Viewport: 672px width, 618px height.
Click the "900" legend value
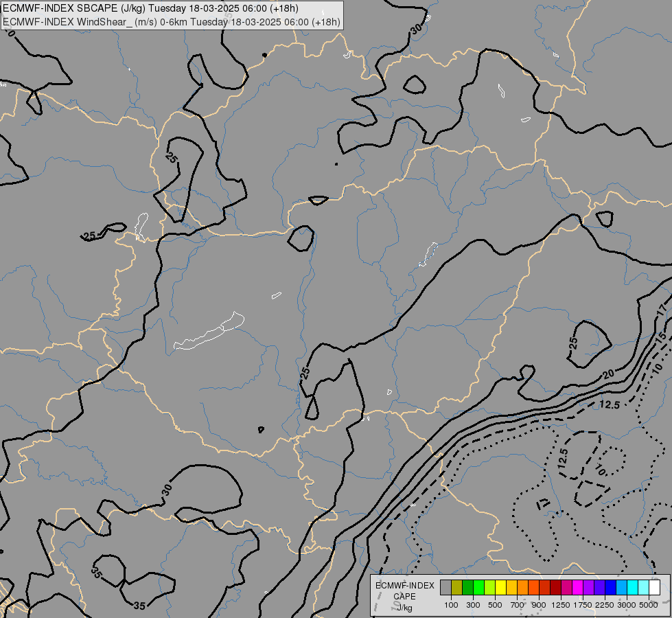(x=539, y=605)
